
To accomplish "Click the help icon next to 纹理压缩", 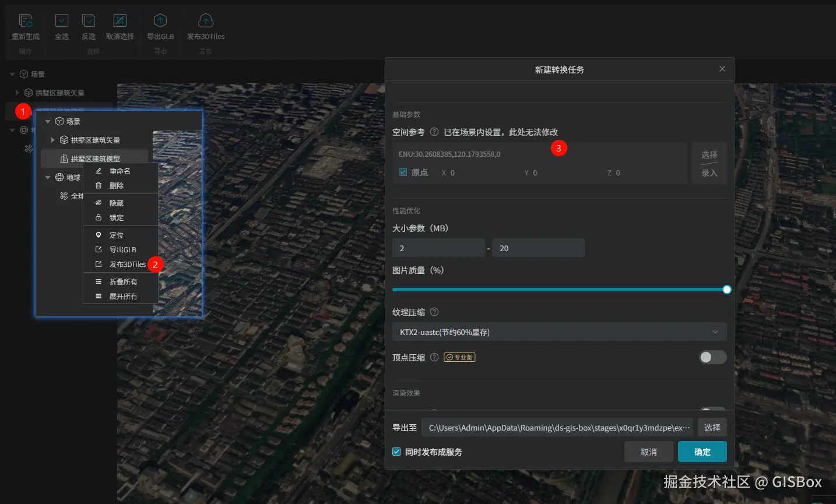I will point(434,312).
